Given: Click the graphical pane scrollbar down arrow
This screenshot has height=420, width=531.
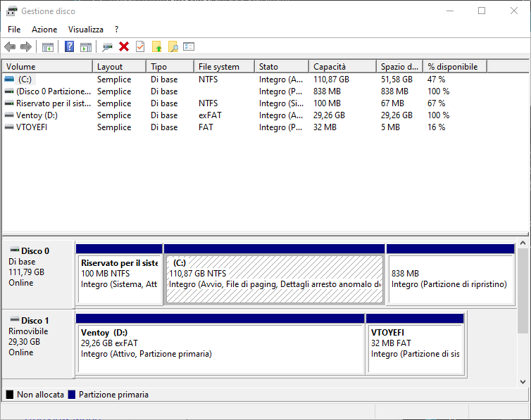Looking at the screenshot, I should click(523, 382).
